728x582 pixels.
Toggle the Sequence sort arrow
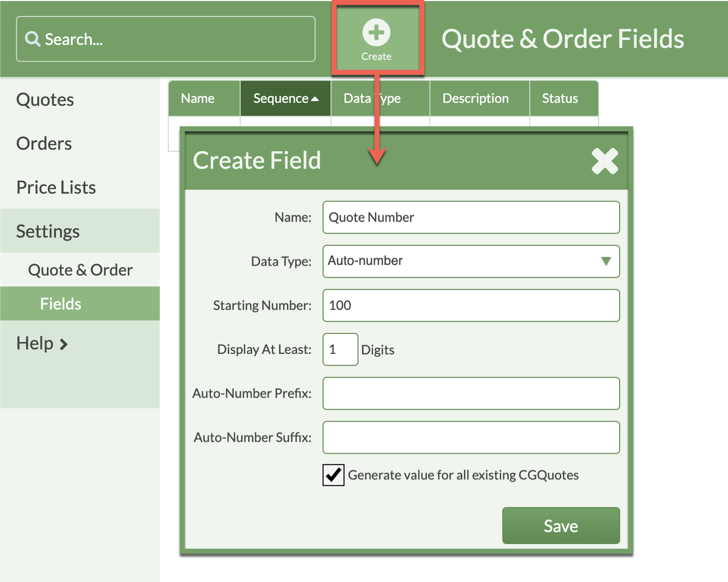(315, 99)
